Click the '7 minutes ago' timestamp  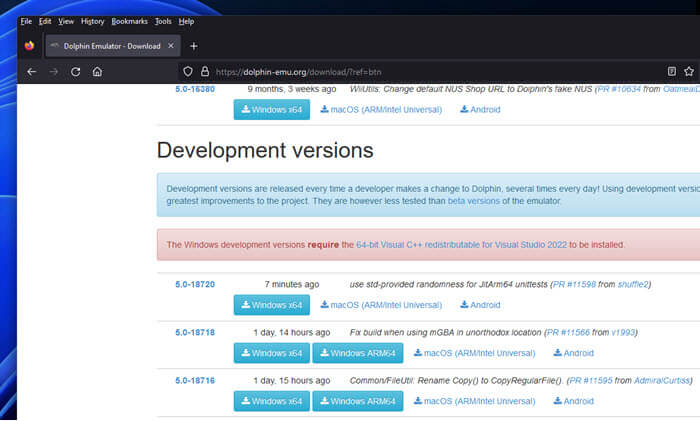(292, 284)
